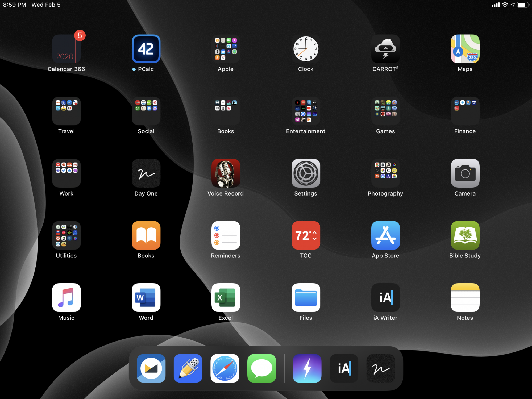
Task: Open the Work folder
Action: tap(66, 173)
